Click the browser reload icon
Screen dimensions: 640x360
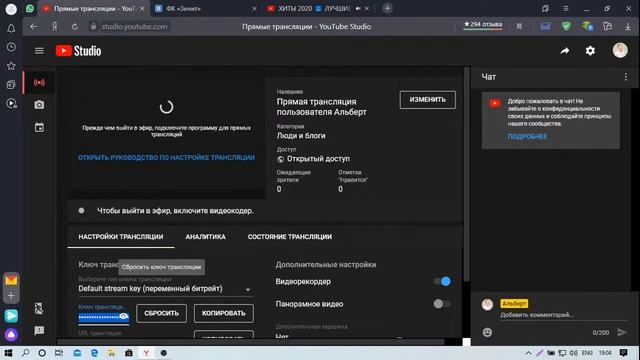[74, 27]
